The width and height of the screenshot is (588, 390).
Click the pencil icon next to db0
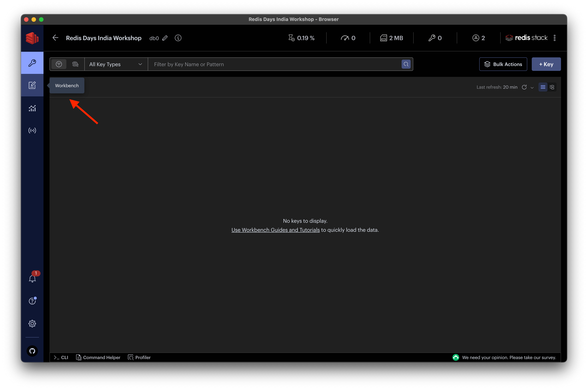tap(165, 38)
